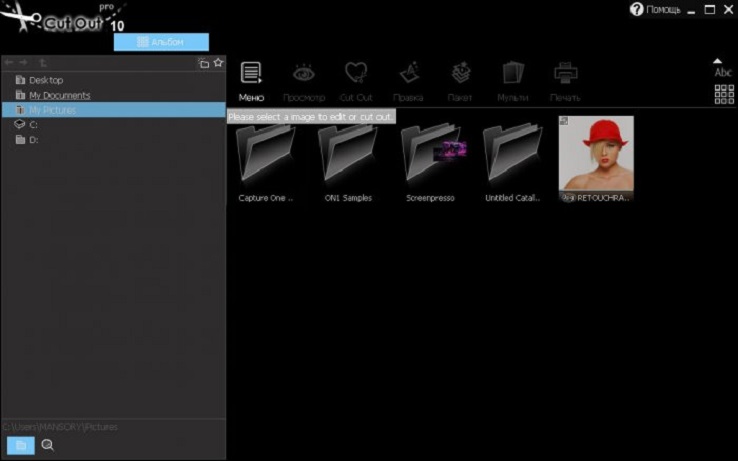Click the Печать printer icon

tap(565, 73)
